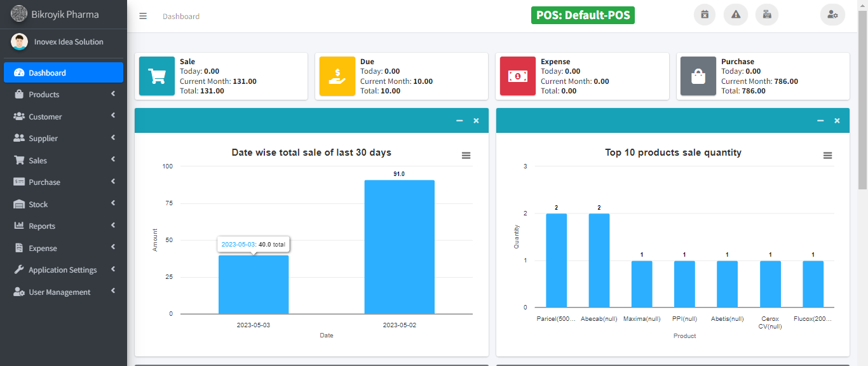Select Dashboard in the sidebar

tap(64, 72)
